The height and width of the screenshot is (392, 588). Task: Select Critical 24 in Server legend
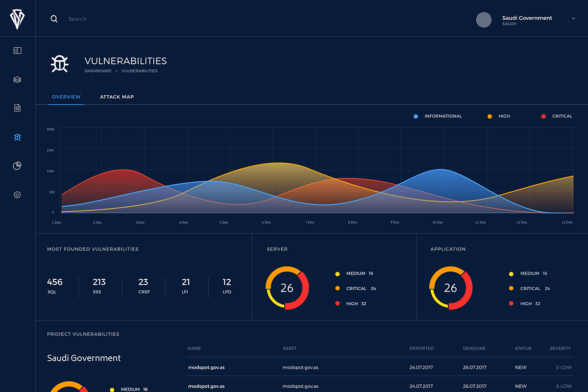click(x=356, y=289)
